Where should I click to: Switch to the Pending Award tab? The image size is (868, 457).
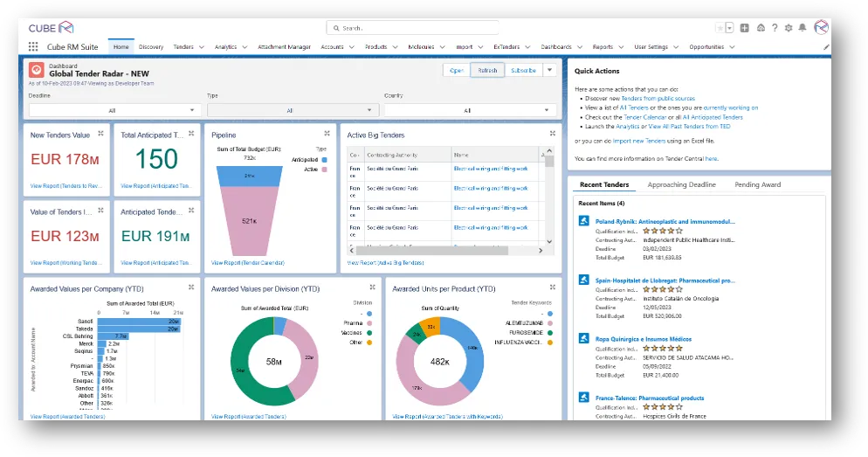pyautogui.click(x=757, y=184)
